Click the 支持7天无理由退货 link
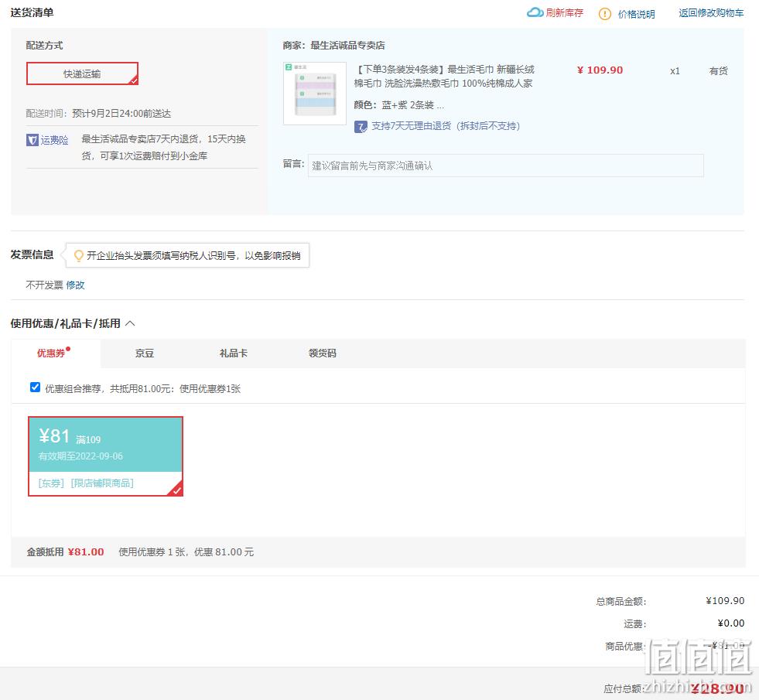Viewport: 759px width, 700px height. point(446,126)
